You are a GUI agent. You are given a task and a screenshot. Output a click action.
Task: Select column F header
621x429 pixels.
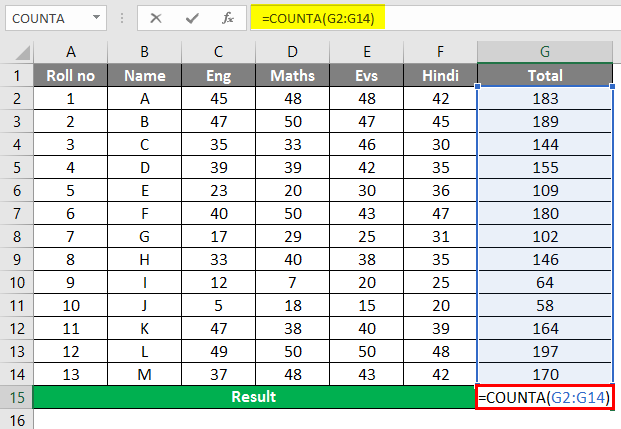[x=440, y=52]
